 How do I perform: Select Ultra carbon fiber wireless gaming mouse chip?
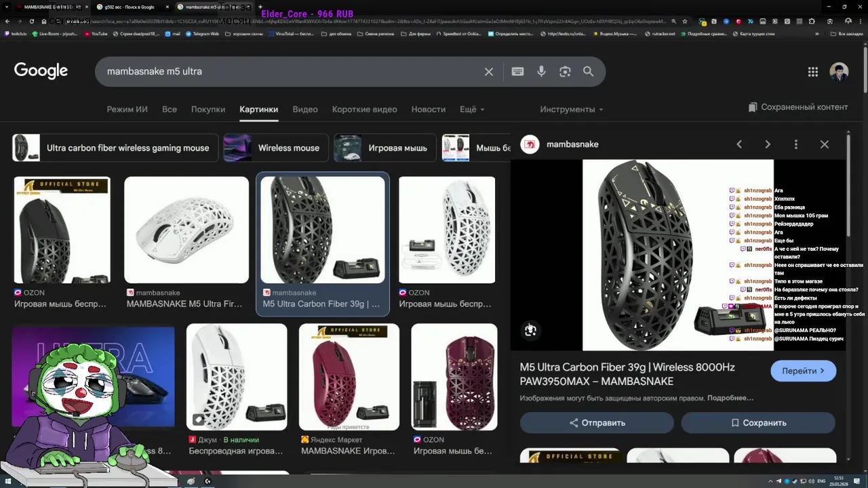pyautogui.click(x=115, y=148)
